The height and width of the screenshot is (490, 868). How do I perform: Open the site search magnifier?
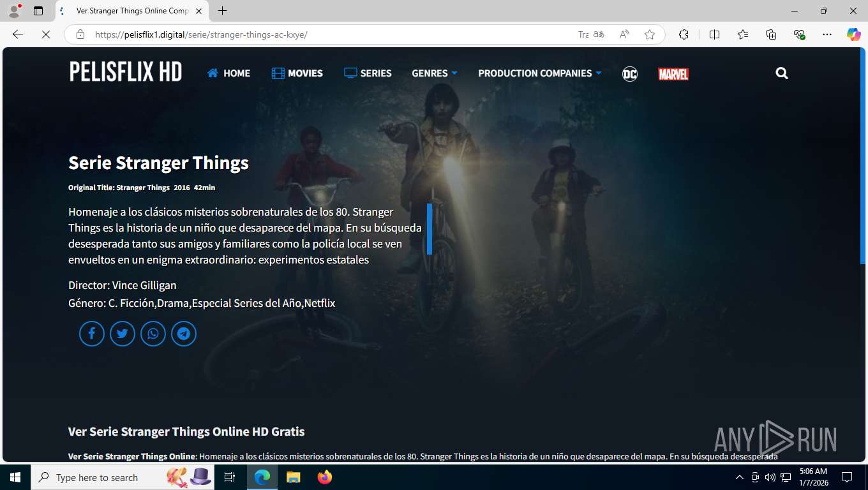[782, 73]
